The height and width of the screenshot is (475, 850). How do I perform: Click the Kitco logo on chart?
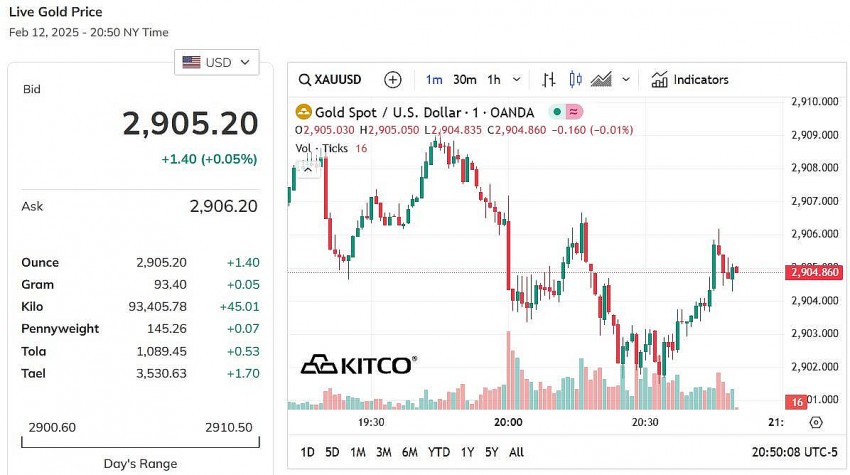pyautogui.click(x=358, y=364)
